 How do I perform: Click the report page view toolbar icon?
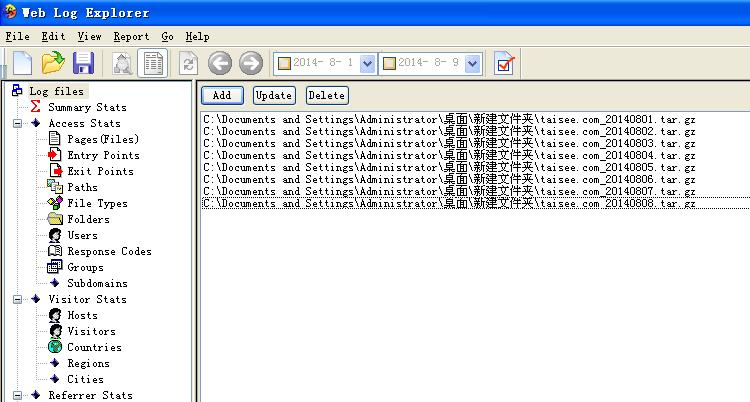coord(153,64)
